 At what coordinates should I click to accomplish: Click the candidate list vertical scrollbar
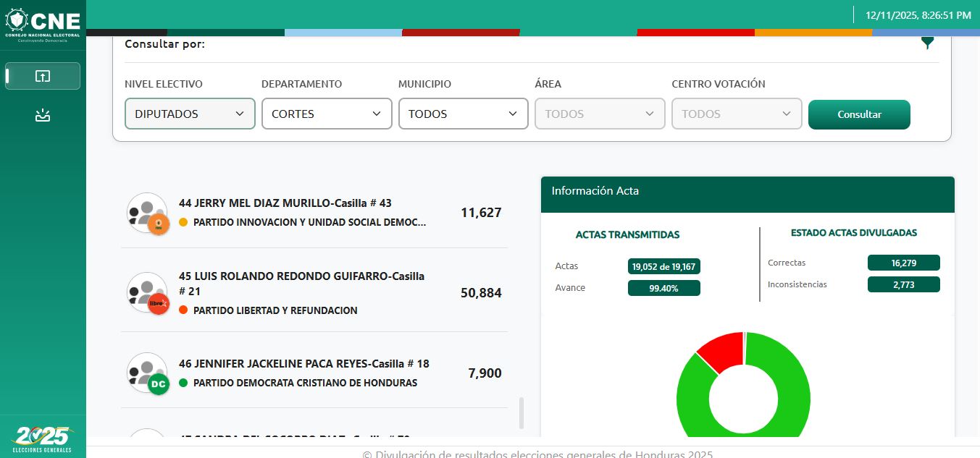click(521, 412)
